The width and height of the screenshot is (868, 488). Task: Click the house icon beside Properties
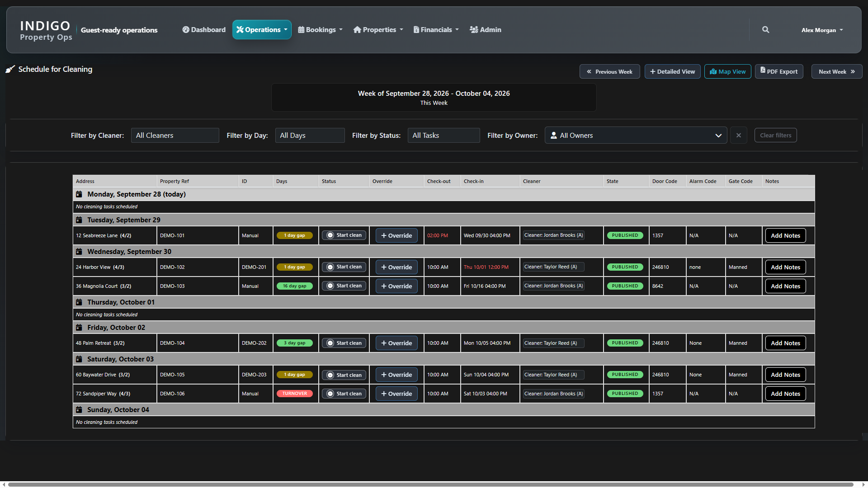point(357,30)
